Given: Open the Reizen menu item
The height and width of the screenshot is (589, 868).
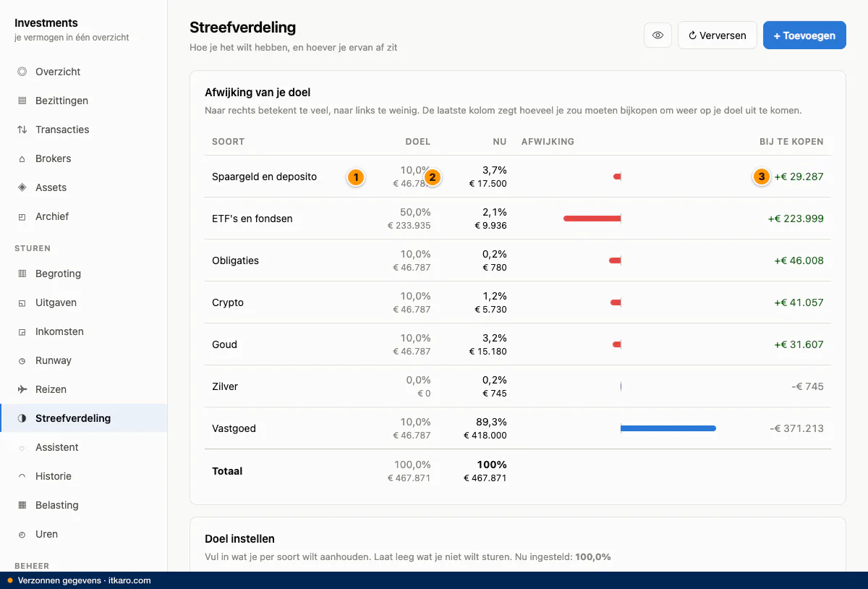Looking at the screenshot, I should [x=83, y=389].
